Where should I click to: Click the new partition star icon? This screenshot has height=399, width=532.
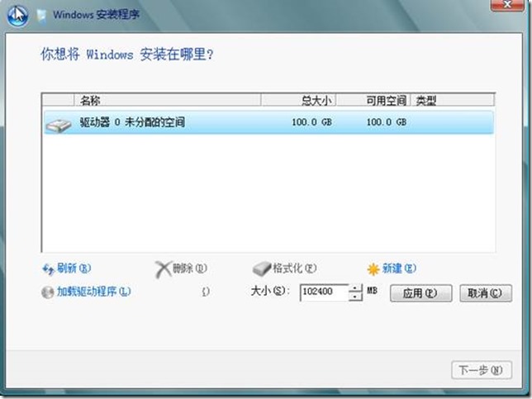click(x=373, y=269)
